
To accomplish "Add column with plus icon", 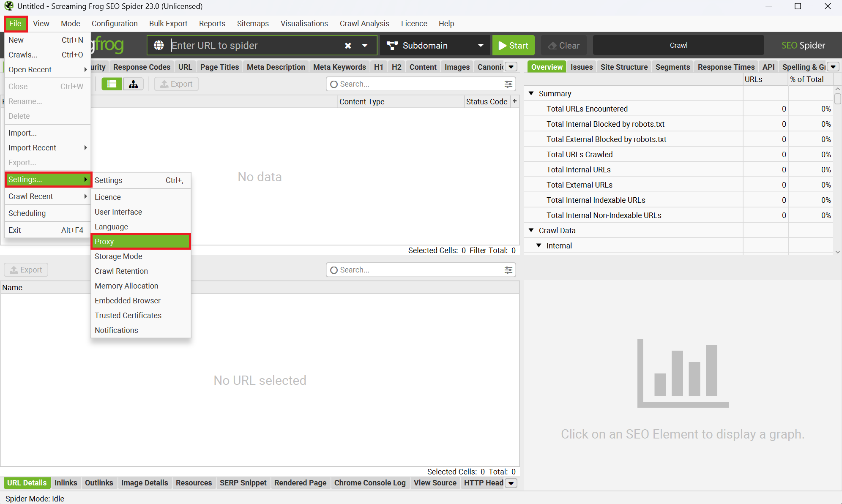I will pos(514,101).
